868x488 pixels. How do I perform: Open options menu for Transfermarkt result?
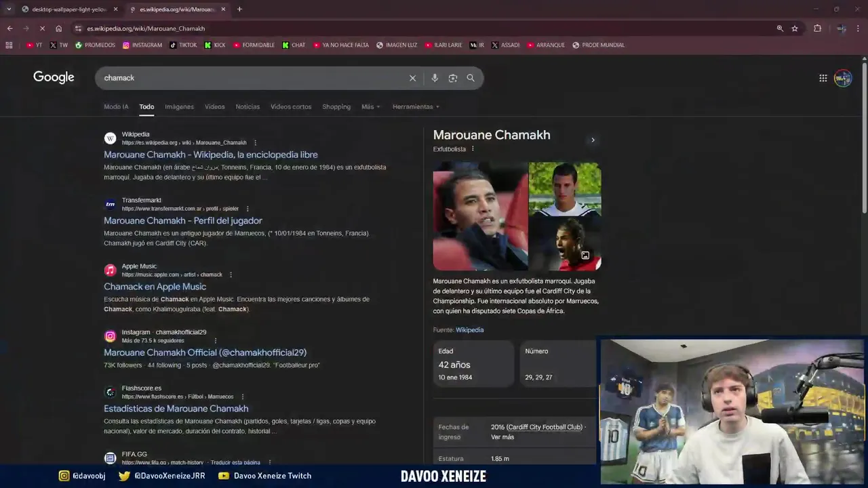[248, 209]
